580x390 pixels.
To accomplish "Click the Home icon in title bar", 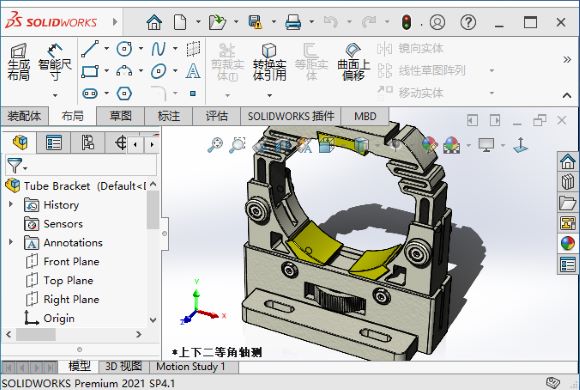I will point(154,22).
